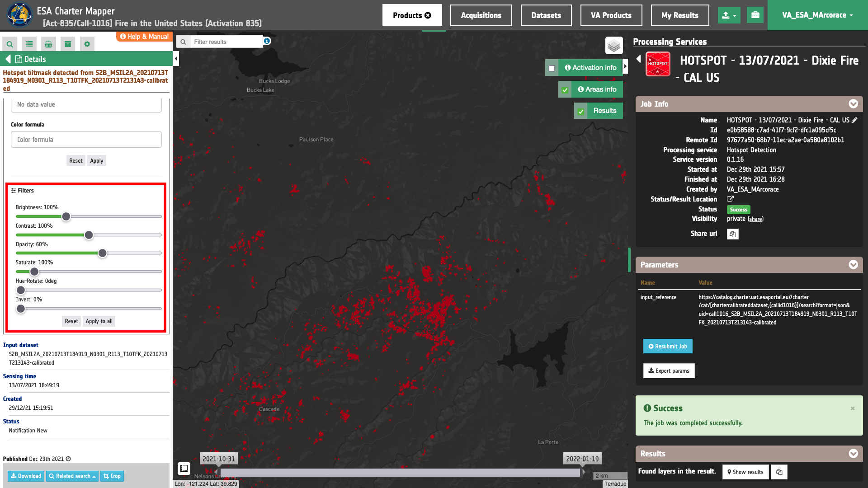Open the map layers switcher

pos(614,46)
